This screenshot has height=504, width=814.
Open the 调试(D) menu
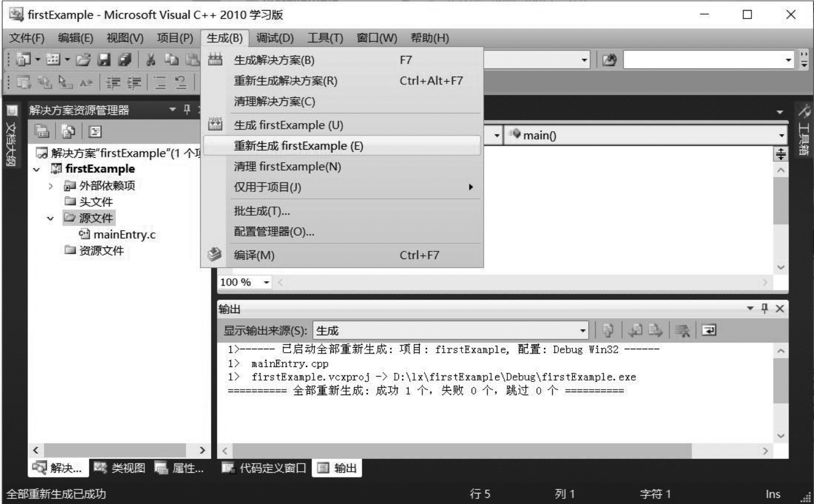(x=275, y=38)
